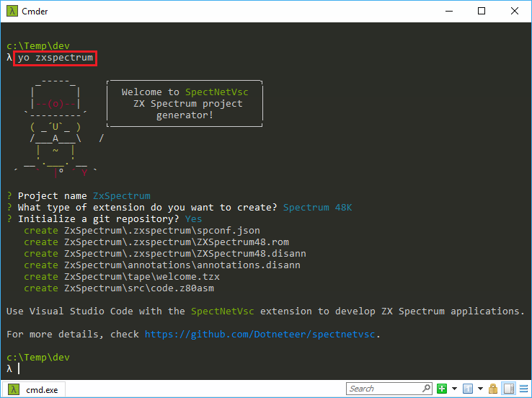
Task: Click the 'Project name ZxSpectrum' prompt line
Action: tap(79, 196)
